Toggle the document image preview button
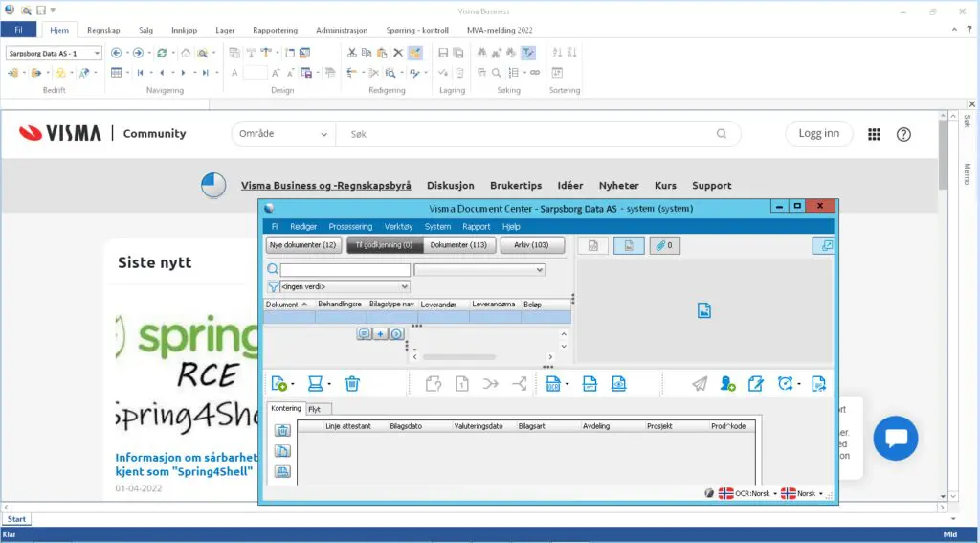The image size is (980, 543). click(628, 246)
